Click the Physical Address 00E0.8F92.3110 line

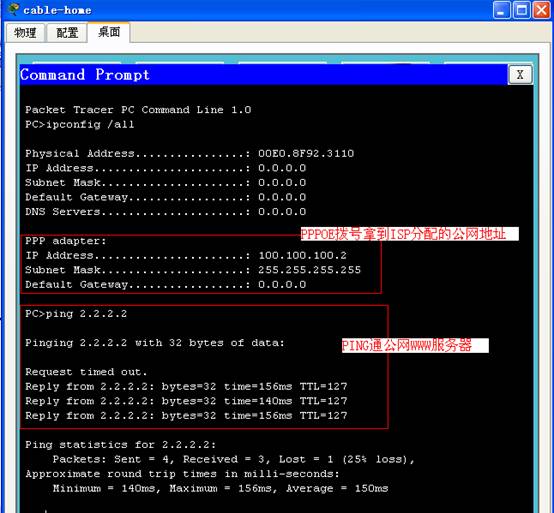pyautogui.click(x=189, y=153)
